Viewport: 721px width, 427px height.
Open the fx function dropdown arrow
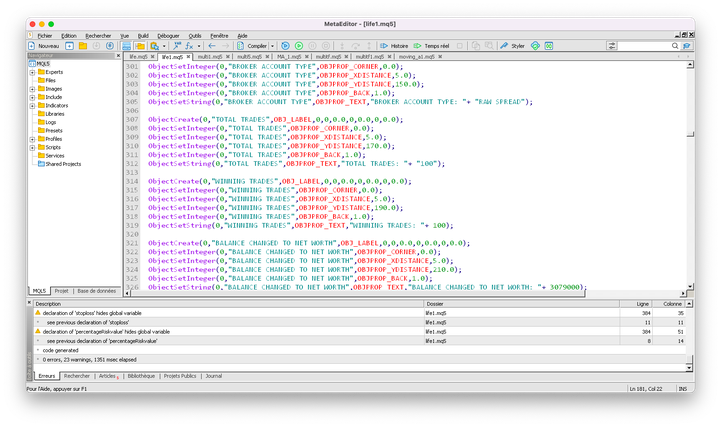pos(199,46)
